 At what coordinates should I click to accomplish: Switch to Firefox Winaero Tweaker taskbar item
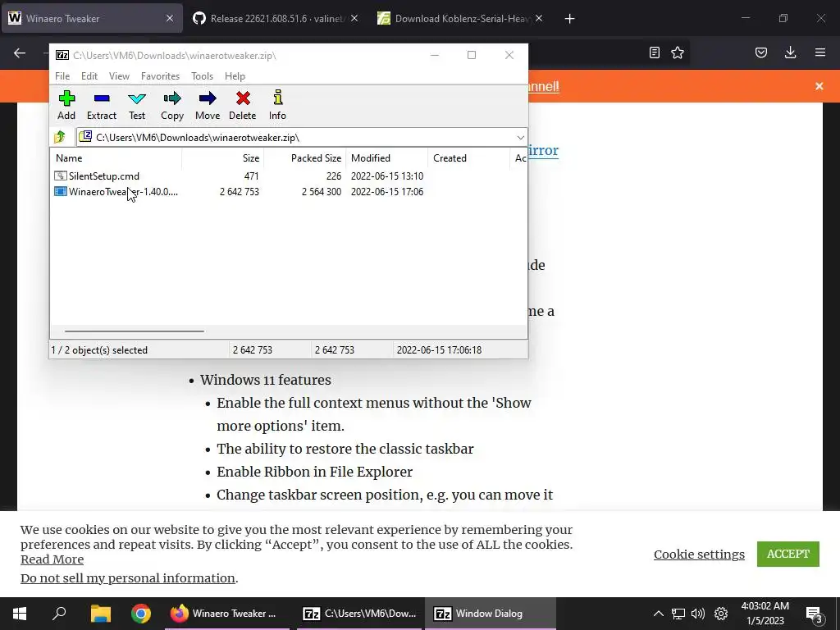click(x=226, y=614)
